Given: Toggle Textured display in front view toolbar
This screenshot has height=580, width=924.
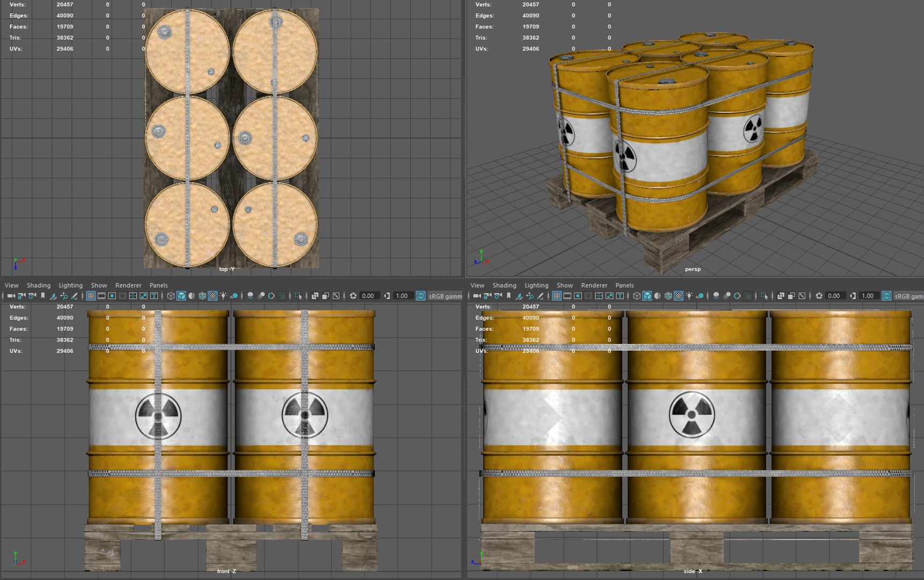Looking at the screenshot, I should click(x=213, y=296).
